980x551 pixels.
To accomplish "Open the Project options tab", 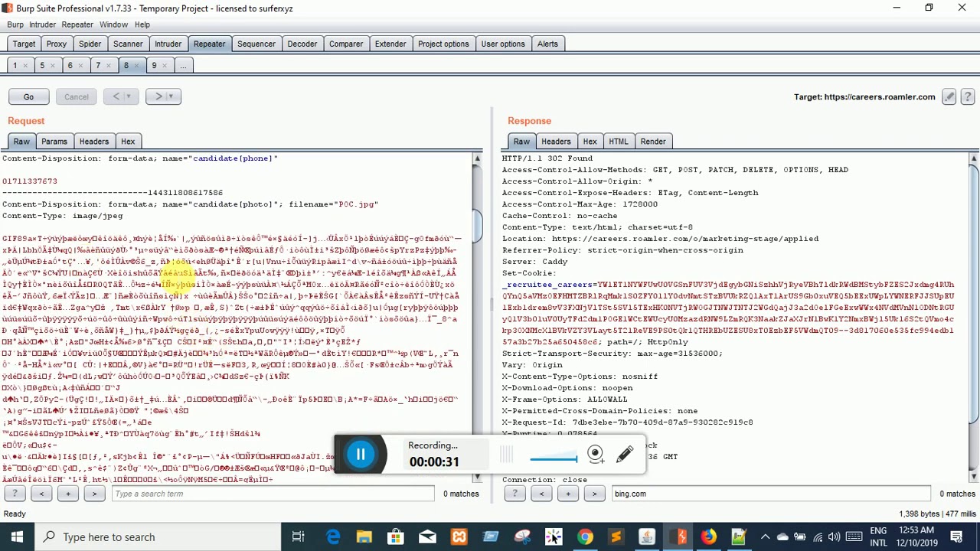I will 443,44.
